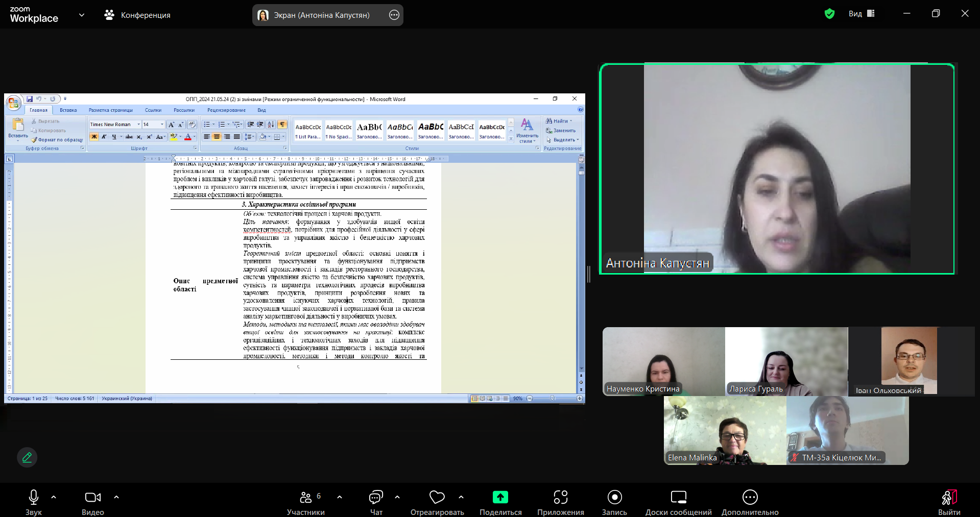Apply subscript formatting
Image resolution: width=980 pixels, height=517 pixels.
pos(139,137)
